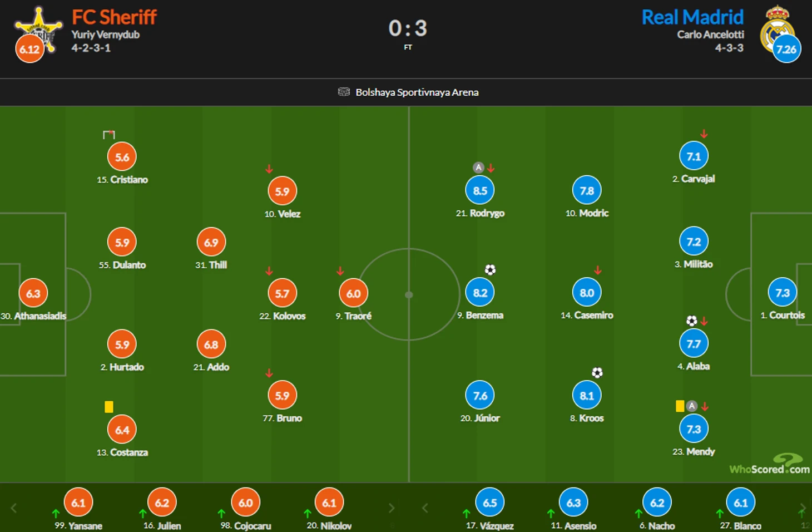
Task: Open the Real Madrid team name link
Action: (692, 17)
